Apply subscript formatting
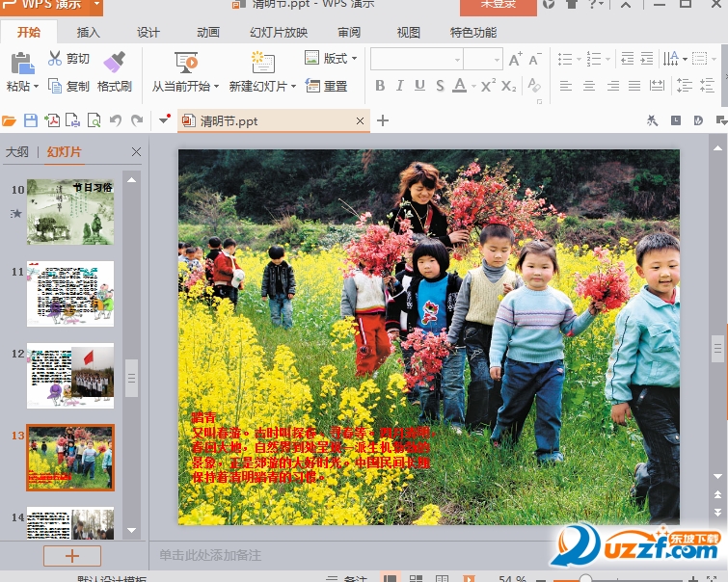728x582 pixels. [508, 86]
